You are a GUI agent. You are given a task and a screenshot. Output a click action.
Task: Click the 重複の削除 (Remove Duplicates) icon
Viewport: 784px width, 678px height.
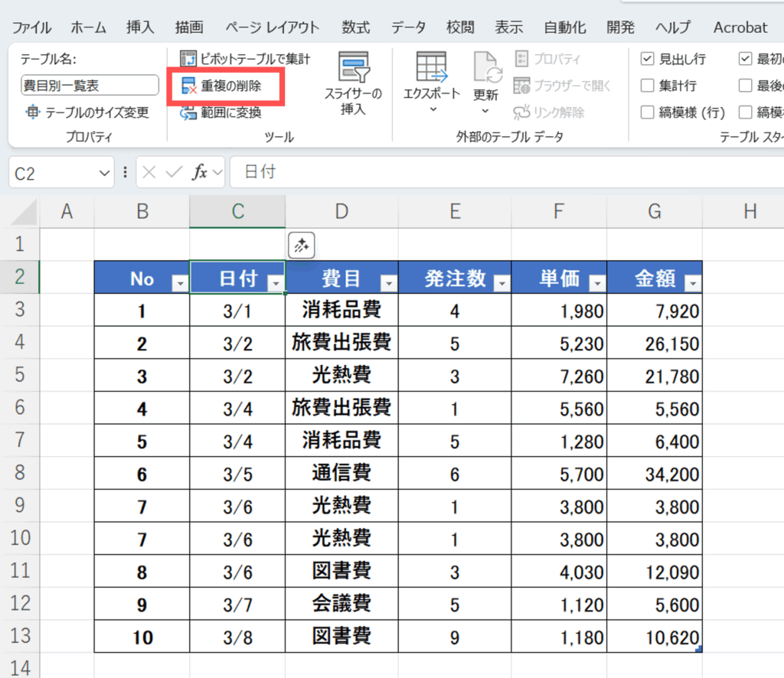(x=189, y=86)
